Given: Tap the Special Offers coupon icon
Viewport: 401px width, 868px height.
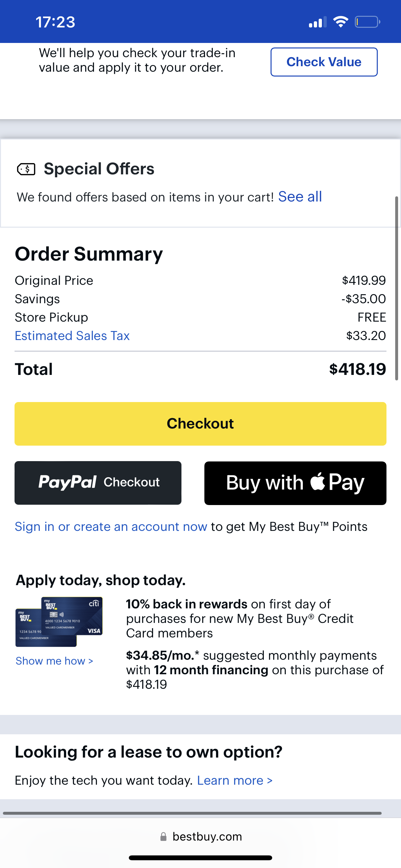Looking at the screenshot, I should pos(26,169).
